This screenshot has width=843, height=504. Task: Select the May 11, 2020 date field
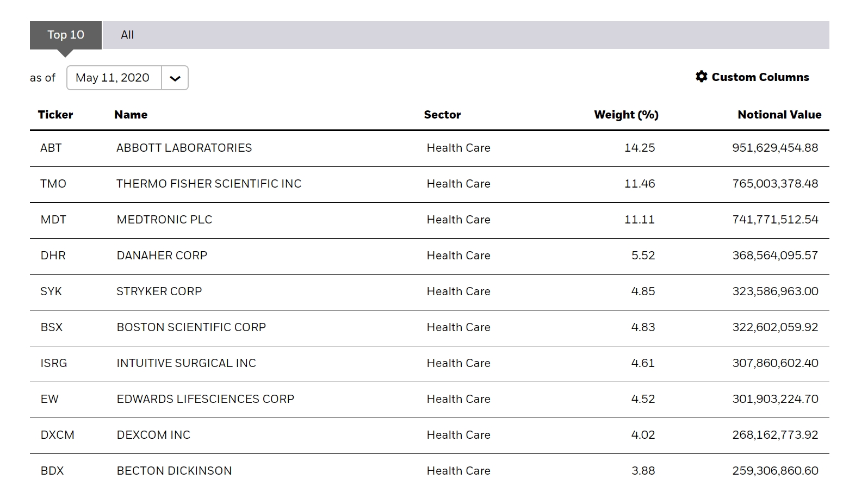click(113, 78)
